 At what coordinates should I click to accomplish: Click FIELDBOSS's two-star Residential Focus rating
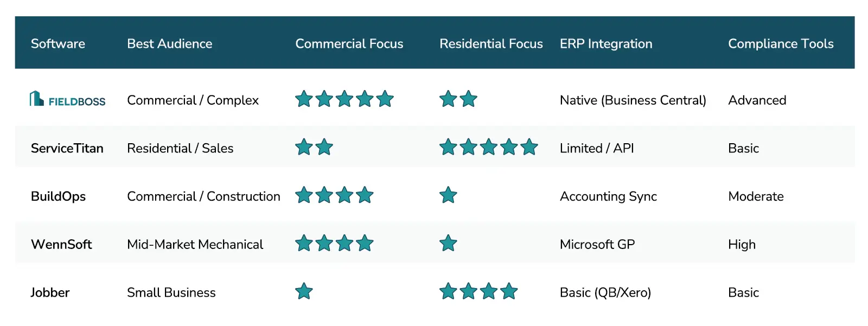point(458,99)
